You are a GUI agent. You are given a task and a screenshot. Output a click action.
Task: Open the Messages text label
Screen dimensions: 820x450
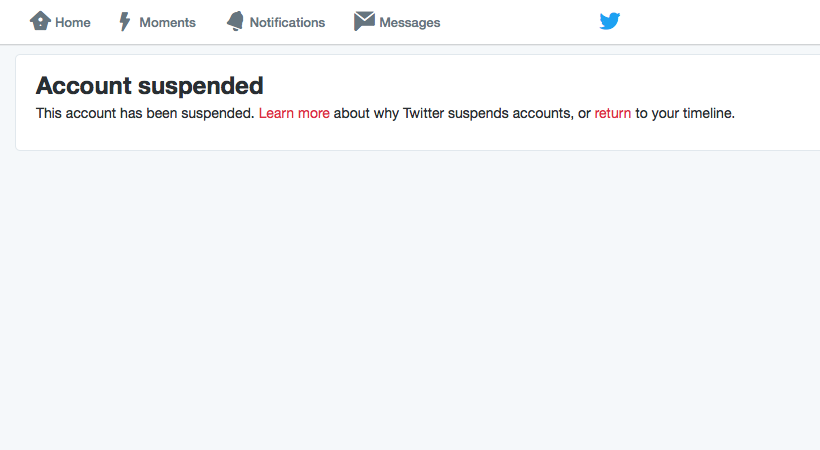[x=409, y=23]
